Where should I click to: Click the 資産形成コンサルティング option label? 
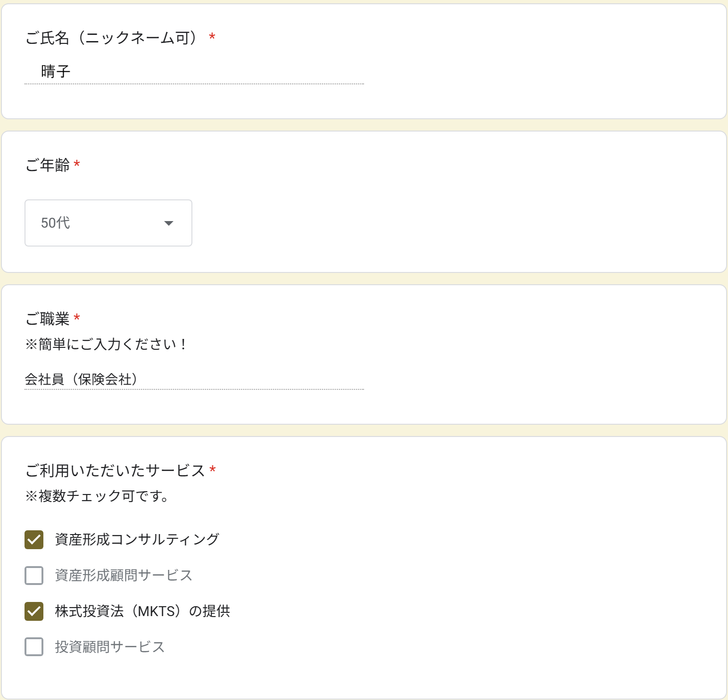coord(137,540)
